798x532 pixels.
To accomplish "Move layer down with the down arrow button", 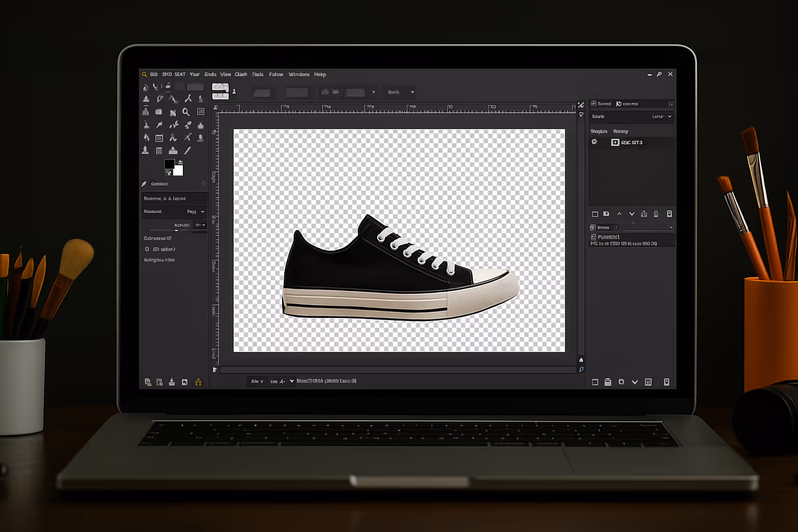I will [x=632, y=214].
